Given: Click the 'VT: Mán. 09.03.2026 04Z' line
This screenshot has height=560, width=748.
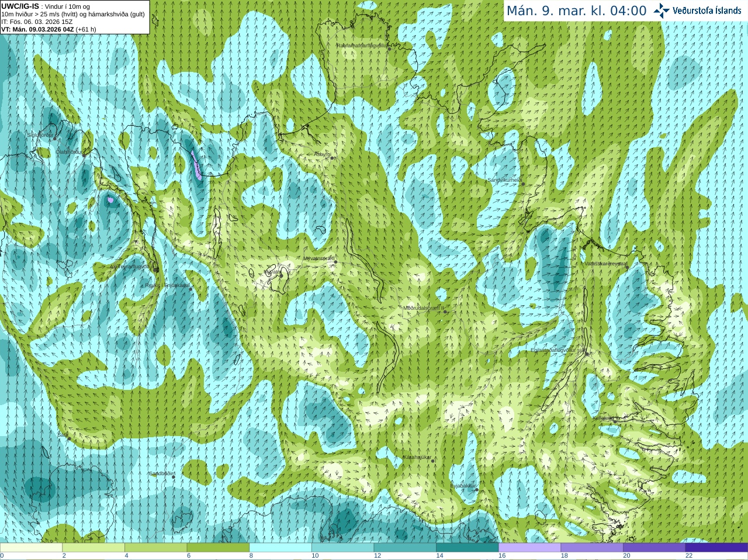Looking at the screenshot, I should pyautogui.click(x=49, y=29).
